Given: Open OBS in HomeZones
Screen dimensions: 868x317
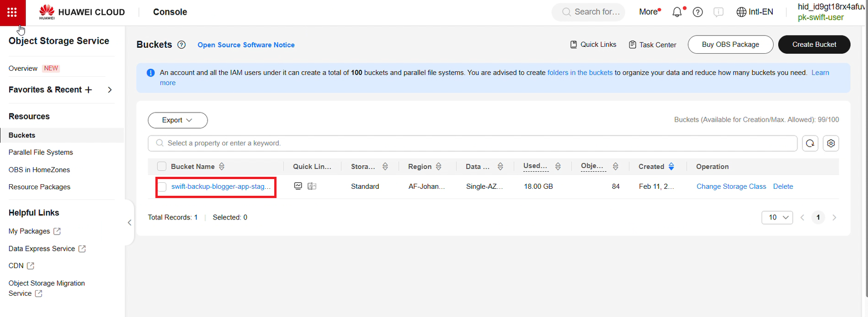Looking at the screenshot, I should click(39, 170).
